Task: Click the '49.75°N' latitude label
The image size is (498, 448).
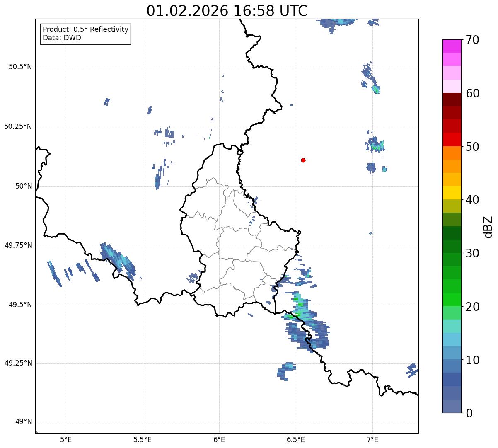Action: point(18,245)
